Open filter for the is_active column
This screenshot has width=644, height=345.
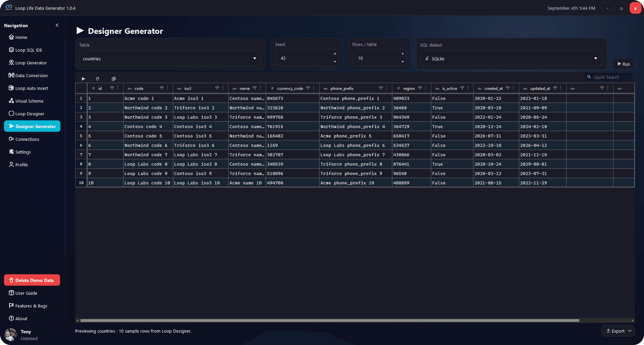coord(462,88)
